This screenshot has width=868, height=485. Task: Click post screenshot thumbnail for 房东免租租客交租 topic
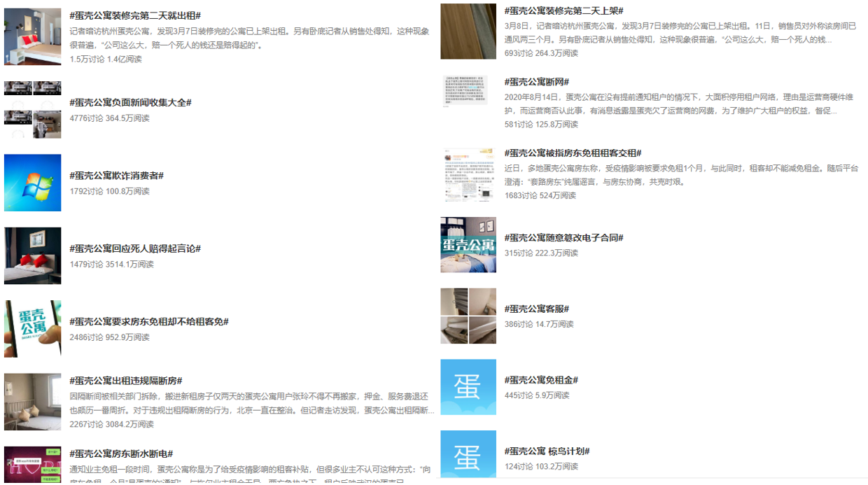[x=468, y=174]
